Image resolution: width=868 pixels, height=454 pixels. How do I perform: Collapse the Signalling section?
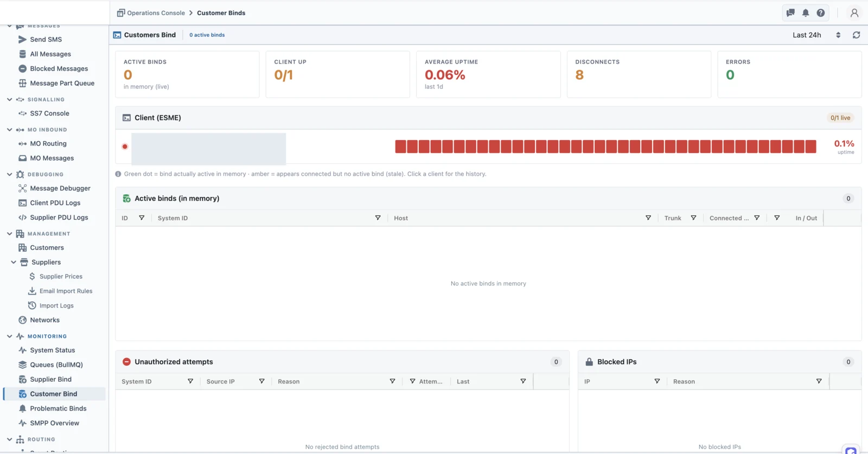(9, 100)
